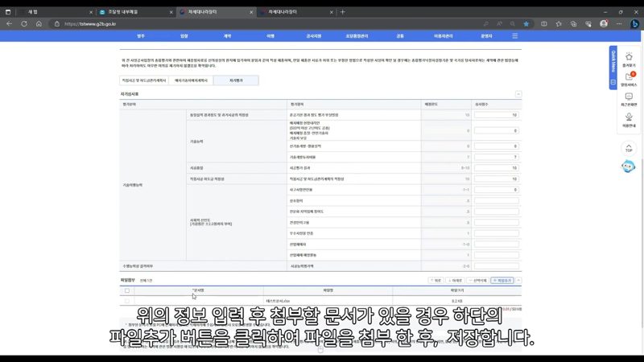Open the 조달통합관리 navigation menu
Image resolution: width=644 pixels, height=362 pixels.
click(x=357, y=36)
